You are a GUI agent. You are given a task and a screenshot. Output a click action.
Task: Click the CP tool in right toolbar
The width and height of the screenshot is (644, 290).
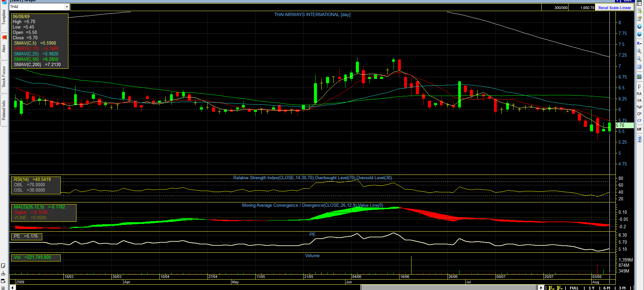coord(639,114)
